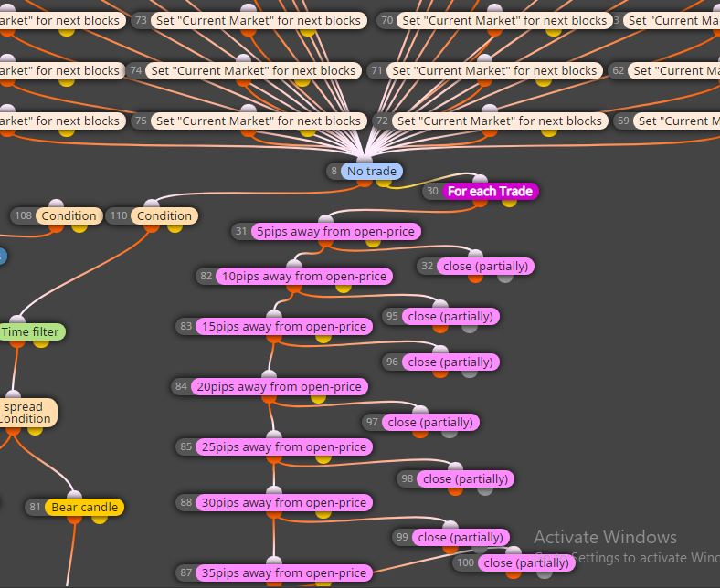Select Set "Current Market" block 70

tap(504, 21)
